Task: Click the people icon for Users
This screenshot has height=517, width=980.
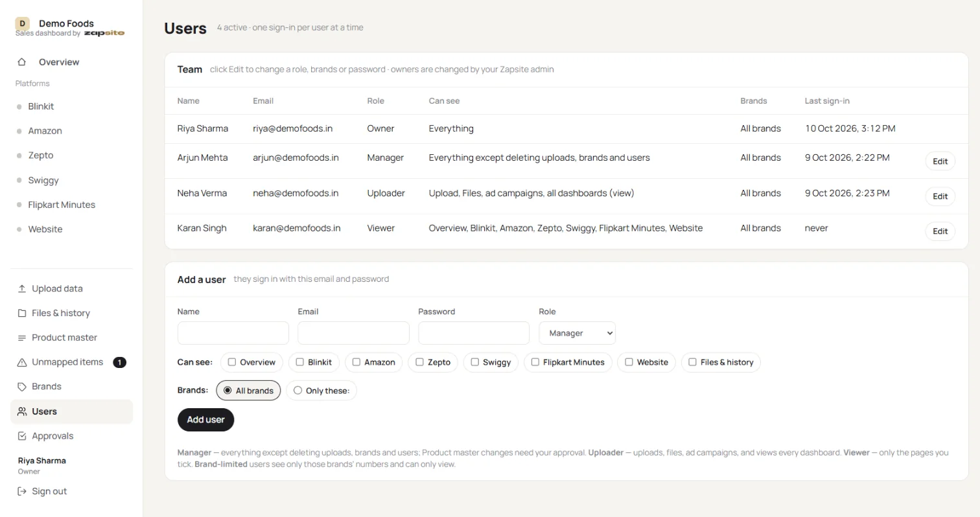Action: click(22, 411)
